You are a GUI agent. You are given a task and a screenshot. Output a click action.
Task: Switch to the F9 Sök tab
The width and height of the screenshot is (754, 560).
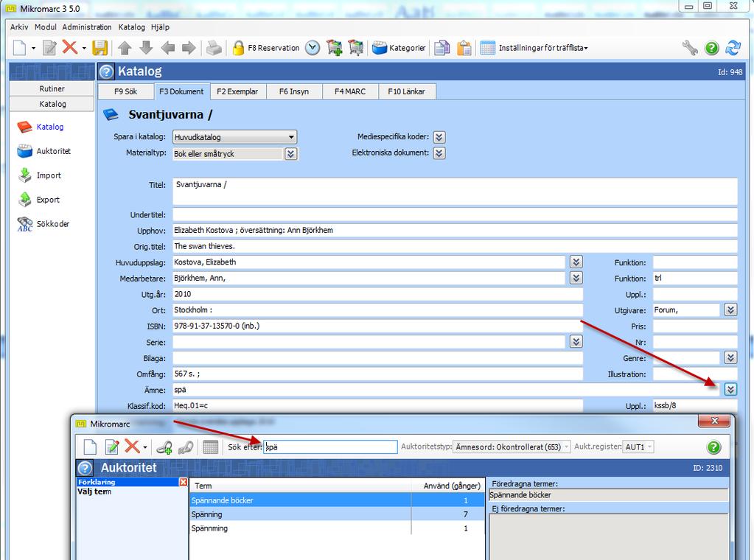tap(125, 91)
